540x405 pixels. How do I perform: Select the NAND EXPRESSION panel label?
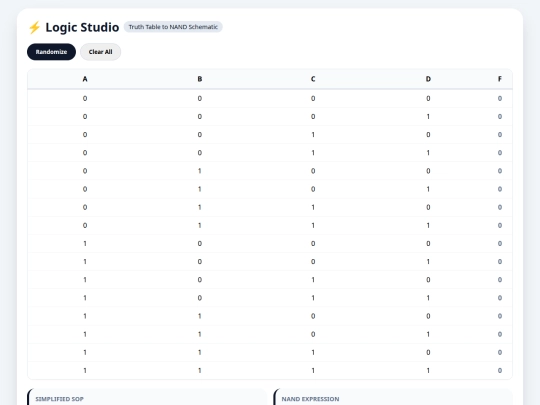click(310, 399)
